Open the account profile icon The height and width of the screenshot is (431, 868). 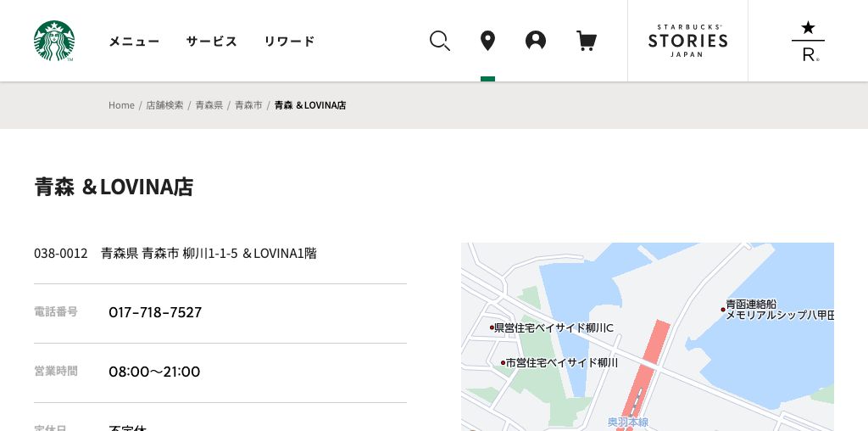(x=536, y=41)
